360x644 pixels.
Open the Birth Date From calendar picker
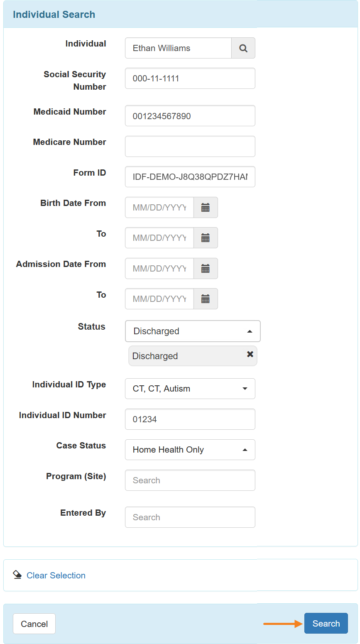206,208
